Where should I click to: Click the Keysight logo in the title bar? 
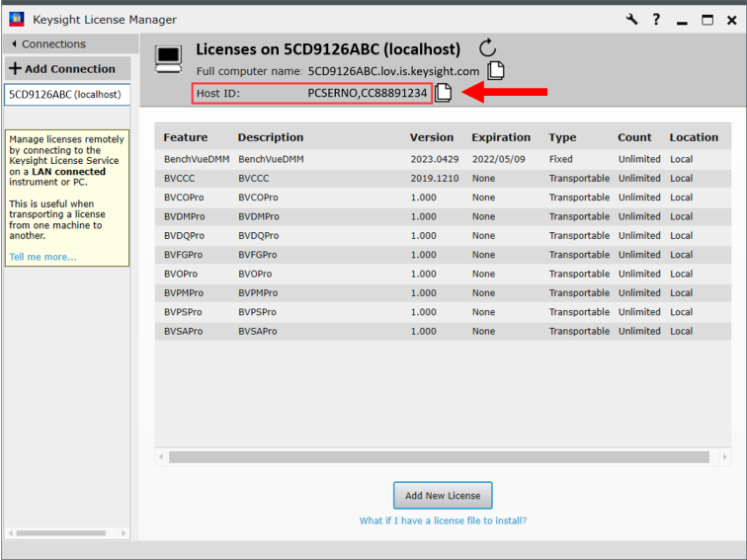[16, 20]
